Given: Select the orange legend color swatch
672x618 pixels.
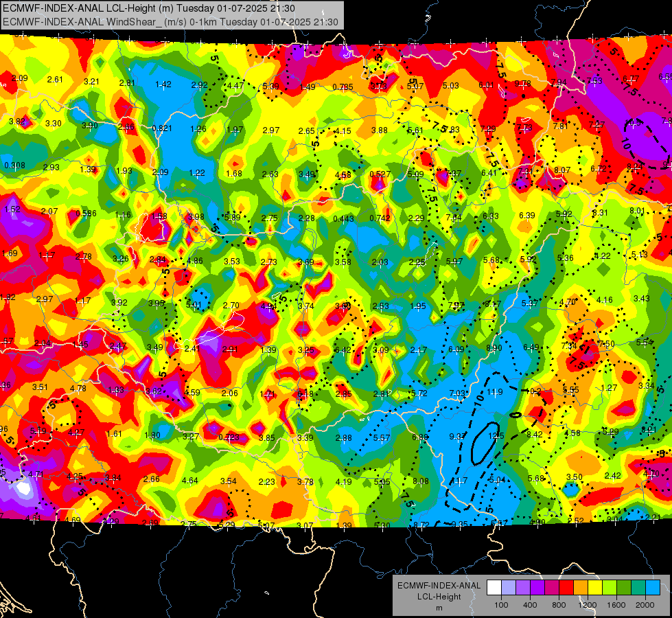Looking at the screenshot, I should click(x=581, y=587).
